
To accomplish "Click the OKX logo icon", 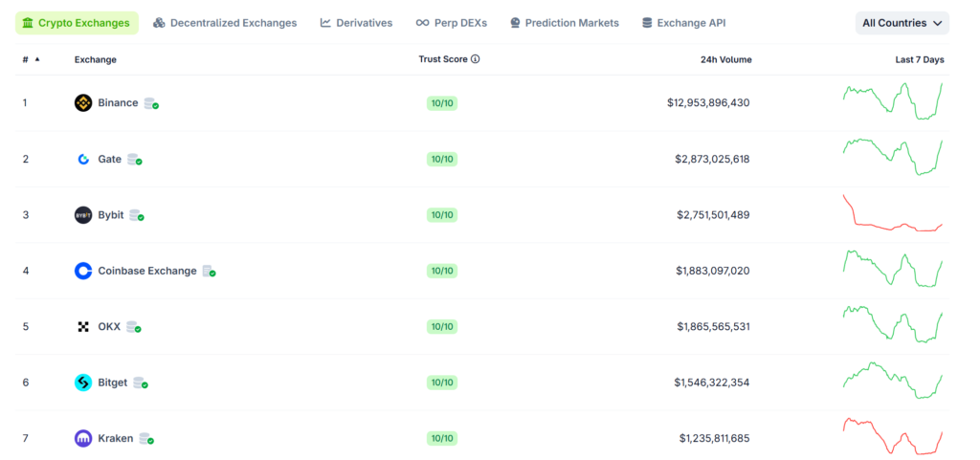I will point(83,327).
